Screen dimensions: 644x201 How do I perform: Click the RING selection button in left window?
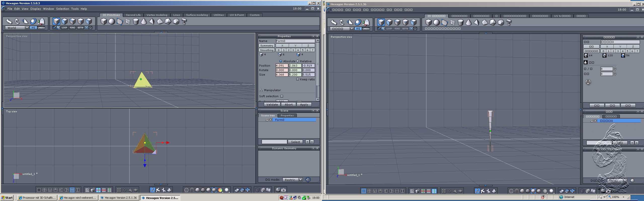(72, 28)
